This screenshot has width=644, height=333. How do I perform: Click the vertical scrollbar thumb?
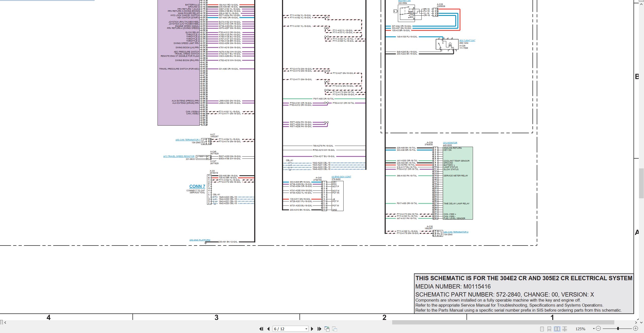click(641, 183)
